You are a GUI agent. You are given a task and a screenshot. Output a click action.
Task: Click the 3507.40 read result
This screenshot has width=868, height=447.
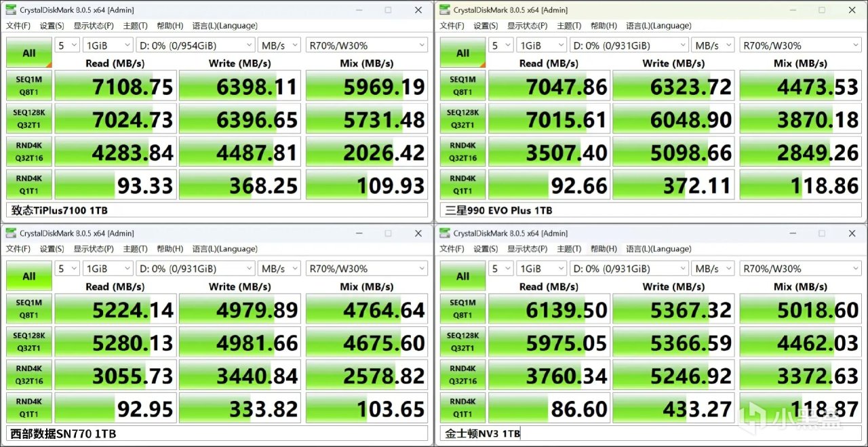(x=550, y=151)
